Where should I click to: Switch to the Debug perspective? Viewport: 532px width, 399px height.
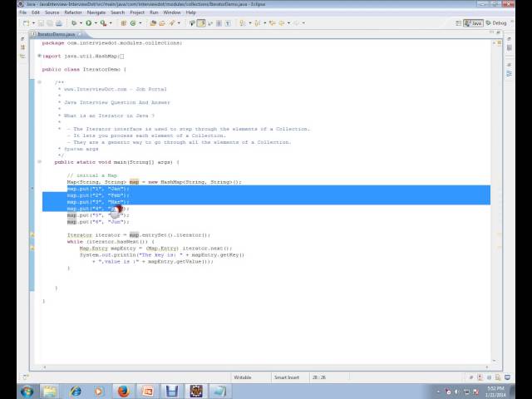pyautogui.click(x=496, y=23)
